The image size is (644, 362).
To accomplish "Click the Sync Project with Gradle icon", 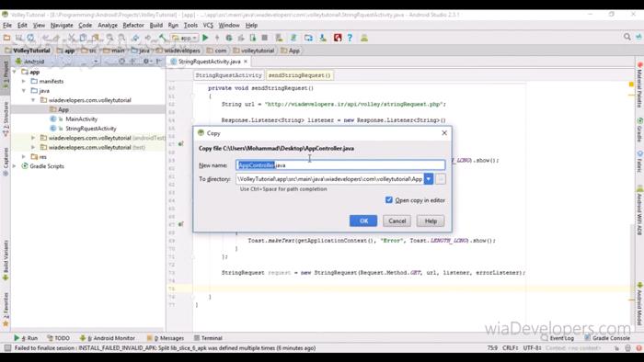I will [x=293, y=38].
